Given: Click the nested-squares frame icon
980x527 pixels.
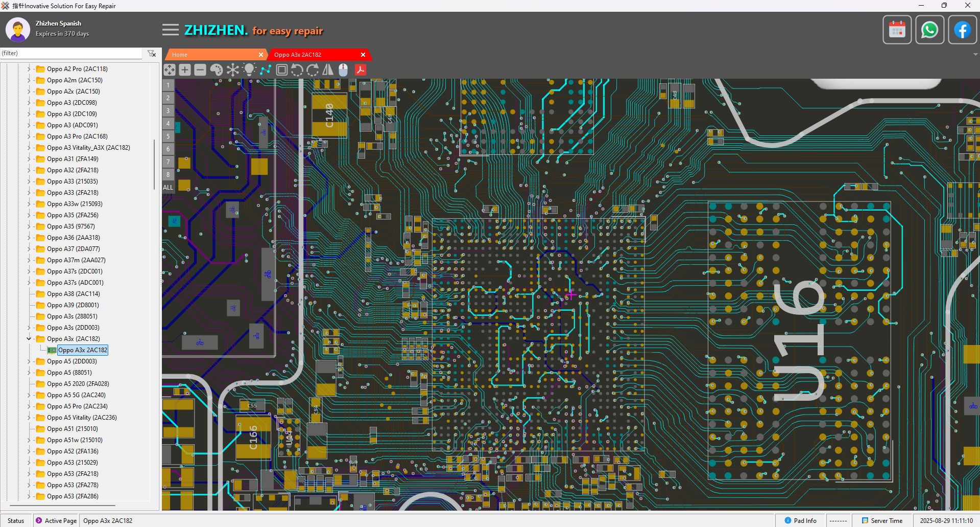Looking at the screenshot, I should coord(281,70).
